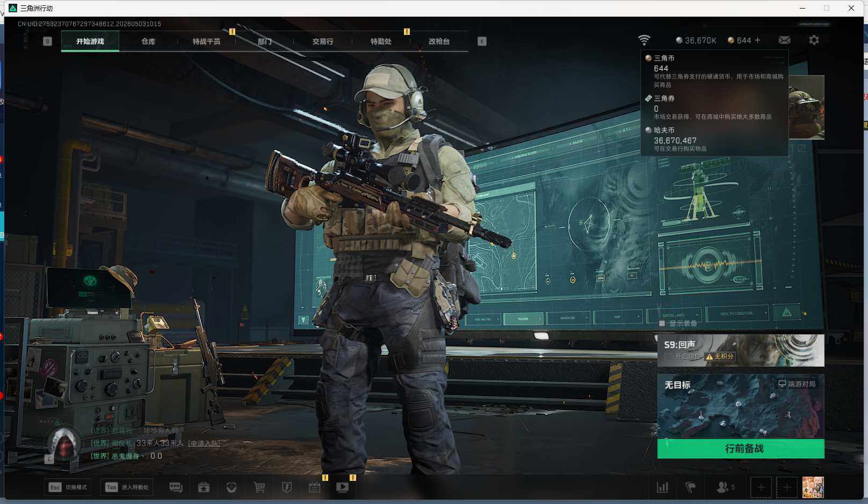Open the 改枪台 tab

439,41
